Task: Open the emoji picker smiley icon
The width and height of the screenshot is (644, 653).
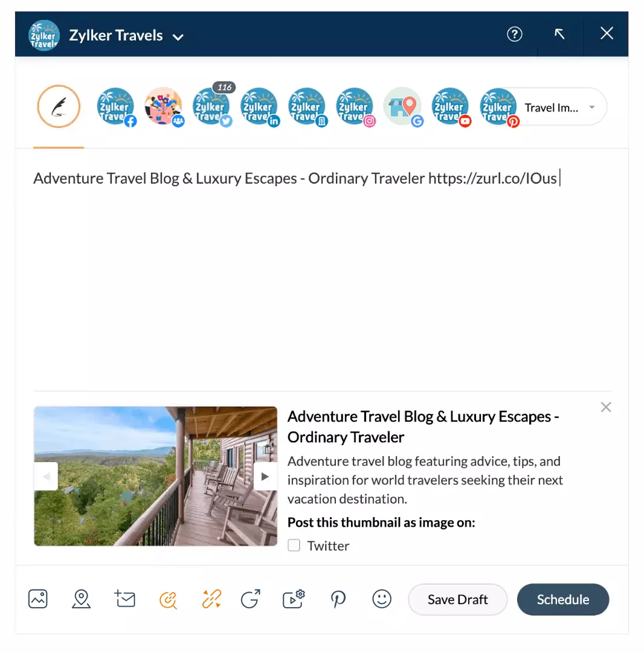Action: (382, 599)
